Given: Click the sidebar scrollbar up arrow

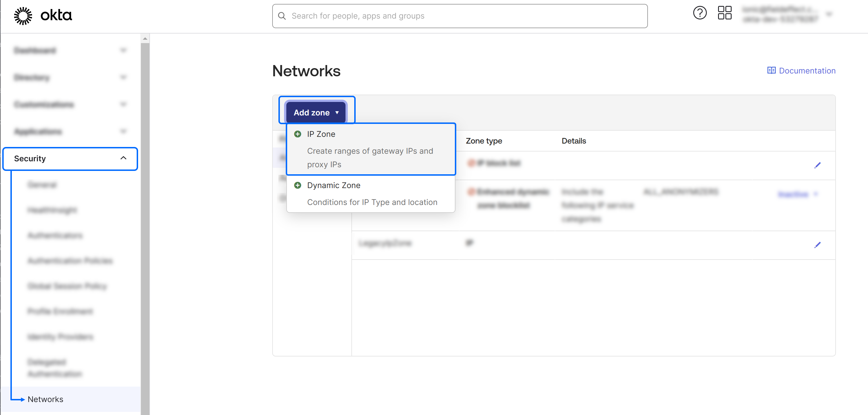Looking at the screenshot, I should coord(145,39).
